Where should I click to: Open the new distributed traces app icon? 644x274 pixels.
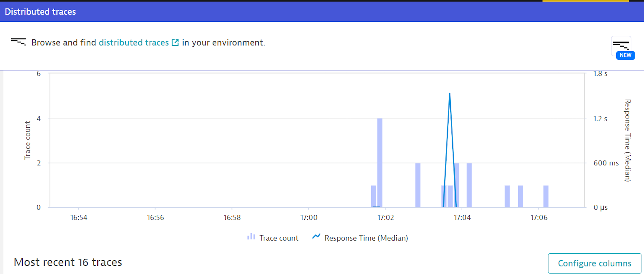pyautogui.click(x=621, y=45)
